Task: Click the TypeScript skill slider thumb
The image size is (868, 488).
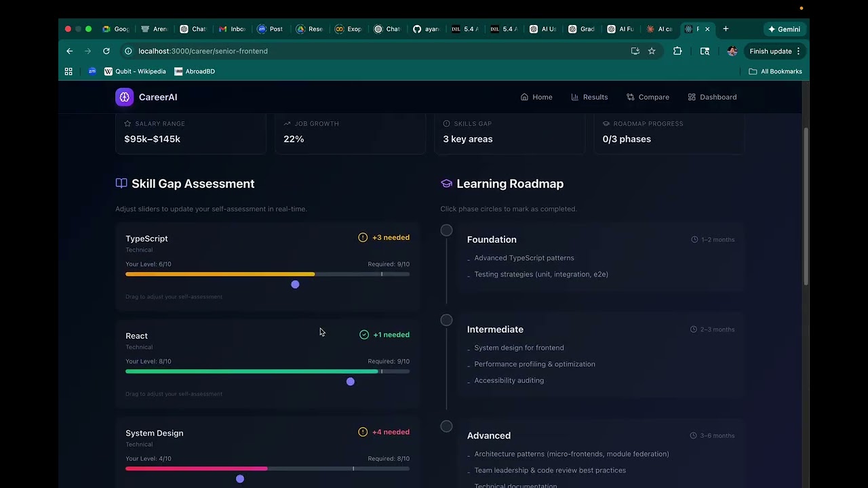Action: [x=295, y=285]
